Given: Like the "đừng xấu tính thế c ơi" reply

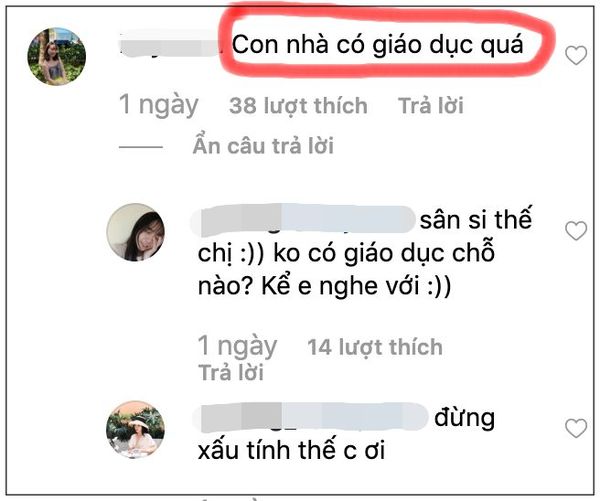Looking at the screenshot, I should pos(576,428).
